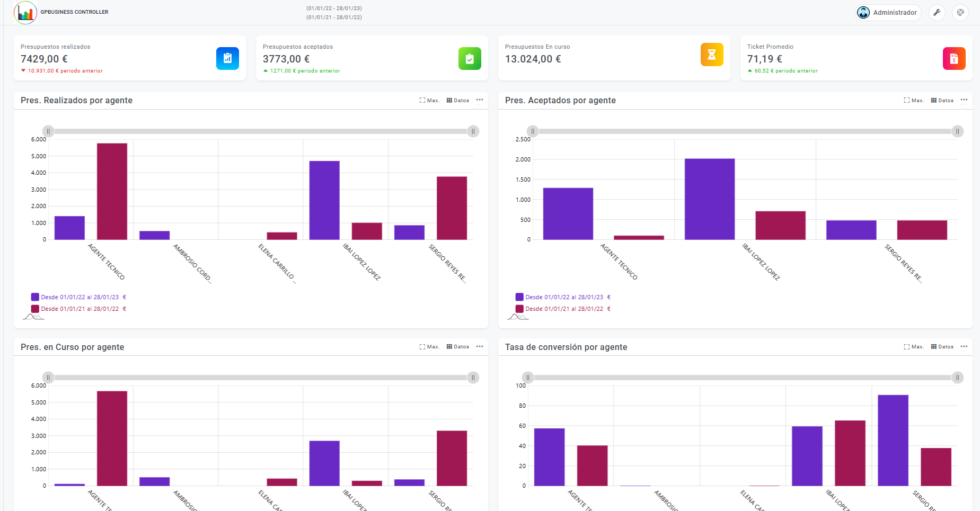Click left range handle of Pres. Realizados slider
980x511 pixels.
click(x=48, y=131)
